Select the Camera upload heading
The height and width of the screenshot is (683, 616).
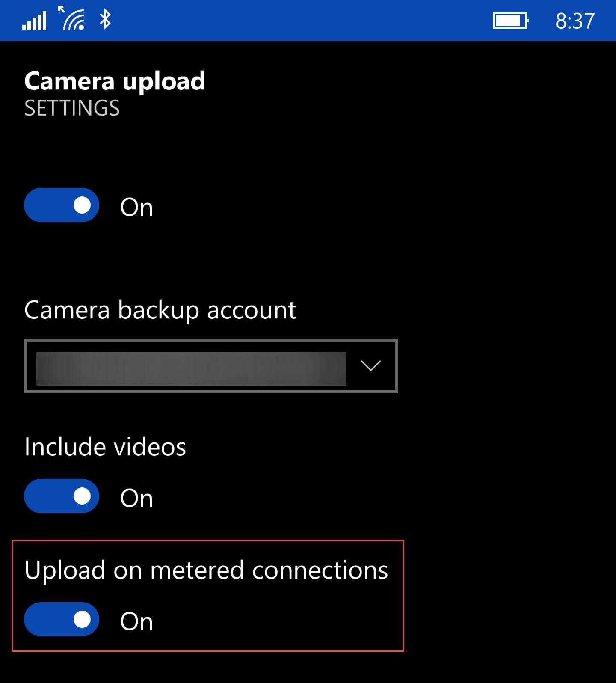(x=115, y=81)
